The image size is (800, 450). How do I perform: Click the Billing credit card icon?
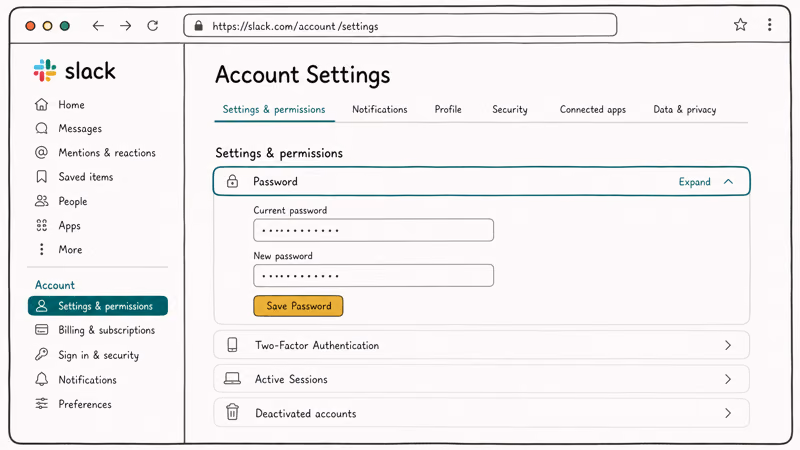pos(41,330)
